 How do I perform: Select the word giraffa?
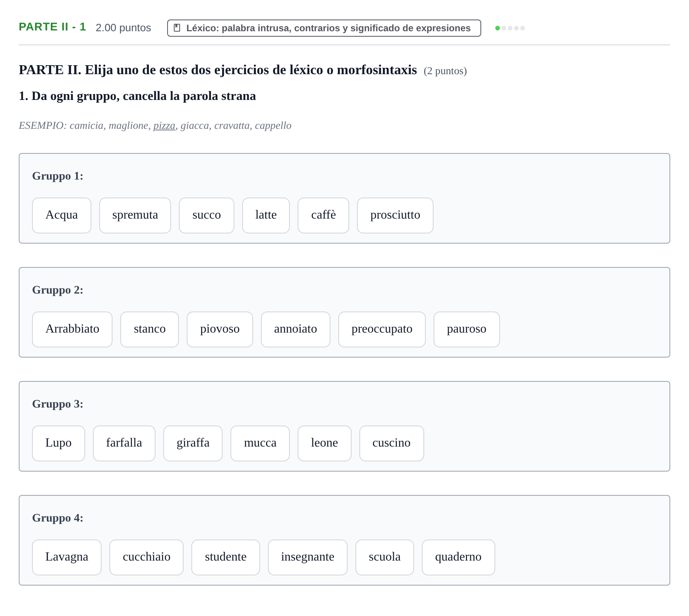[x=193, y=443]
